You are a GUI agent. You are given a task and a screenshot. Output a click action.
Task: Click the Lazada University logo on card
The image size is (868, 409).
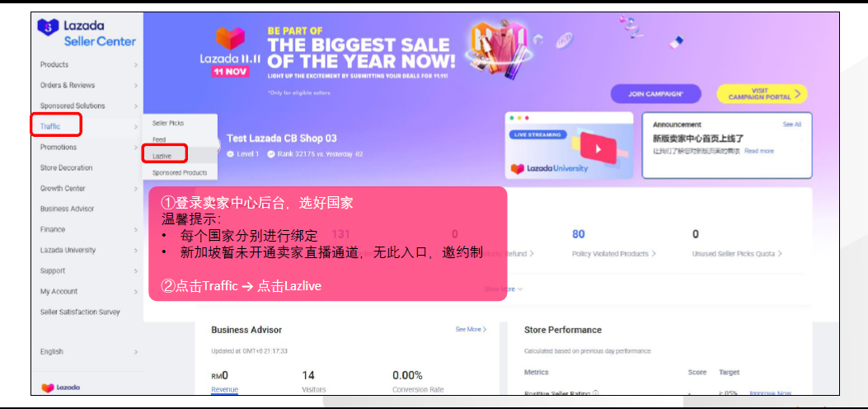click(549, 168)
